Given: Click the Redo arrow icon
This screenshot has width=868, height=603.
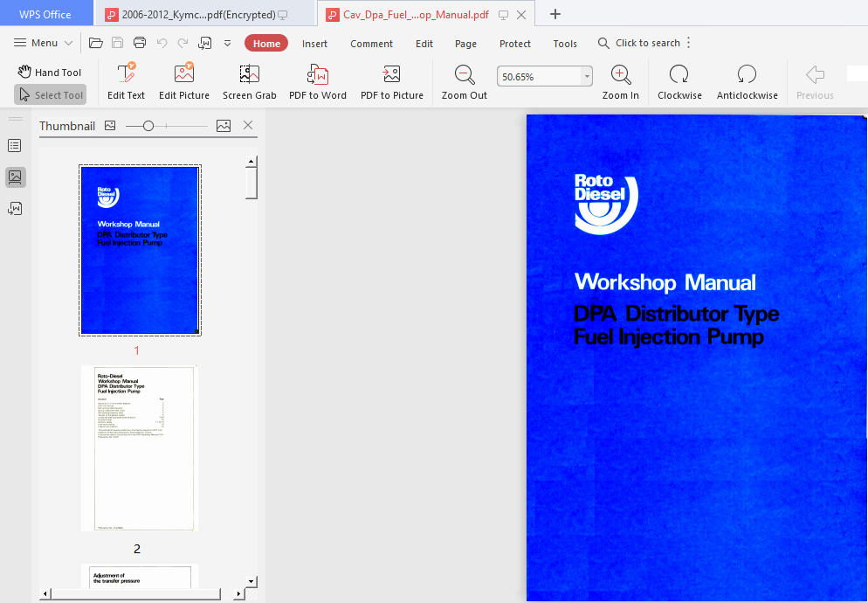Looking at the screenshot, I should coord(183,43).
